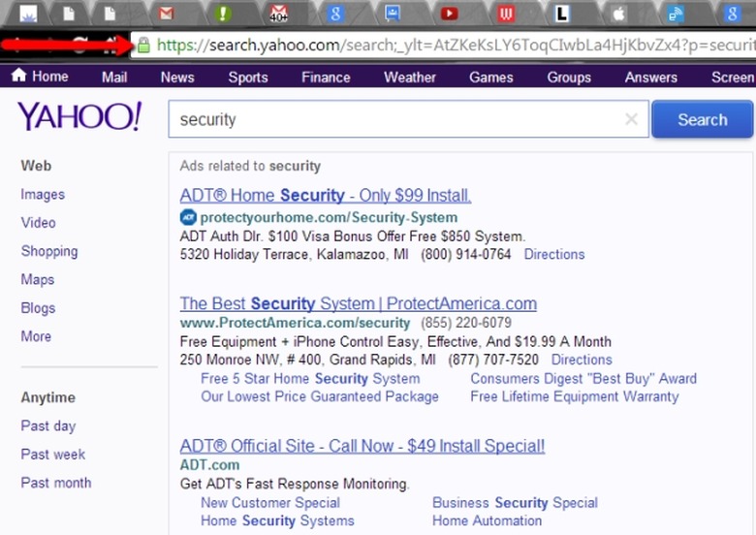Open the tab with the black L icon
This screenshot has width=756, height=535.
click(561, 14)
